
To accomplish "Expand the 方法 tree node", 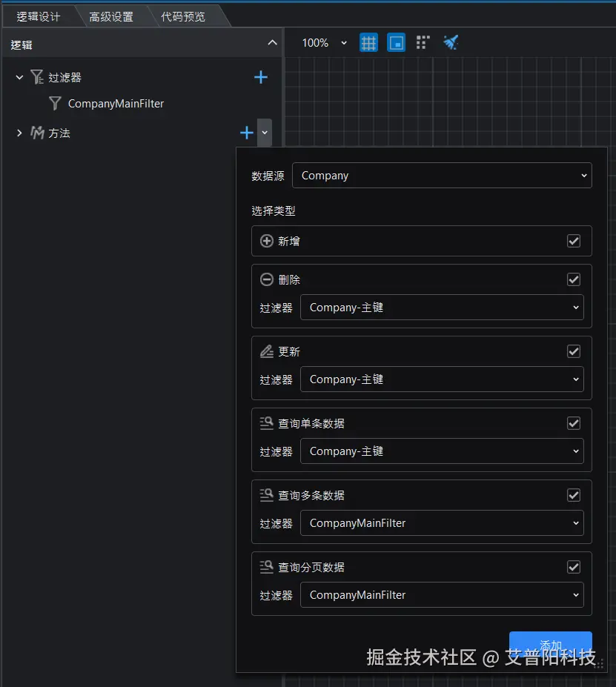I will coord(19,133).
